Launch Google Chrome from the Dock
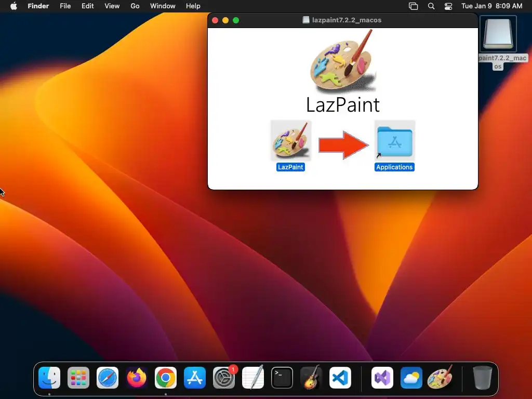Image resolution: width=532 pixels, height=399 pixels. [166, 378]
